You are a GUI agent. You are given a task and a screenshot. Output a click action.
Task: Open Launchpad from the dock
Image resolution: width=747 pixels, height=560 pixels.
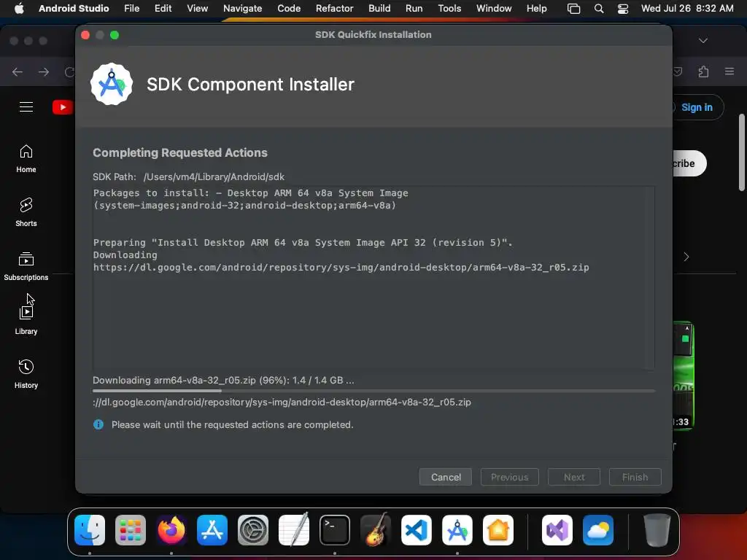tap(131, 530)
